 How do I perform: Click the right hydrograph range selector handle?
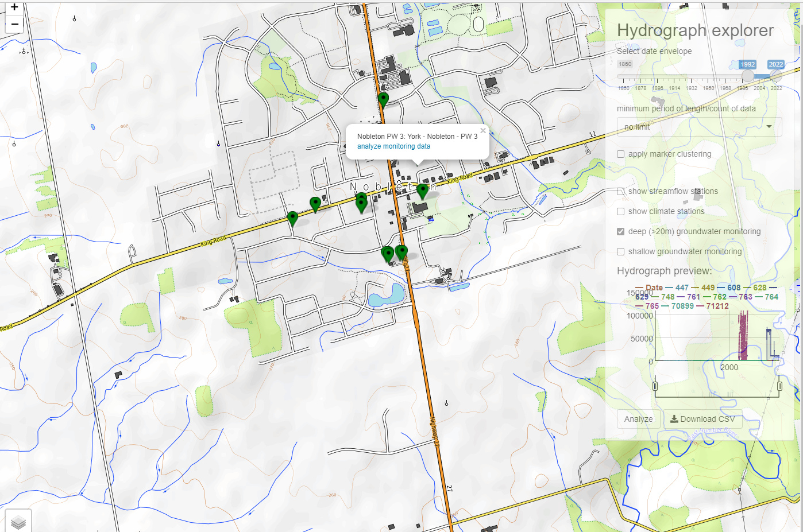click(x=779, y=386)
